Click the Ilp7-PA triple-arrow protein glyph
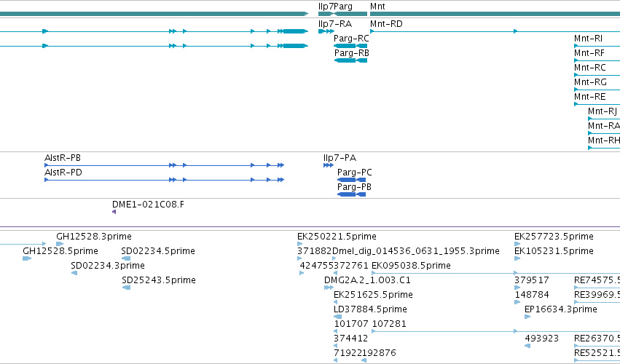 [328, 165]
